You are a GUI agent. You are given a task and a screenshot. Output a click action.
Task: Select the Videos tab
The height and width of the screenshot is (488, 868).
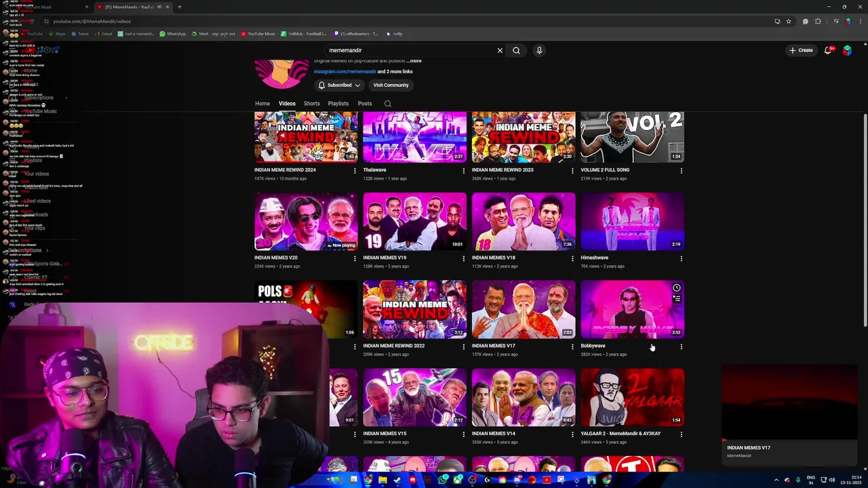[287, 104]
